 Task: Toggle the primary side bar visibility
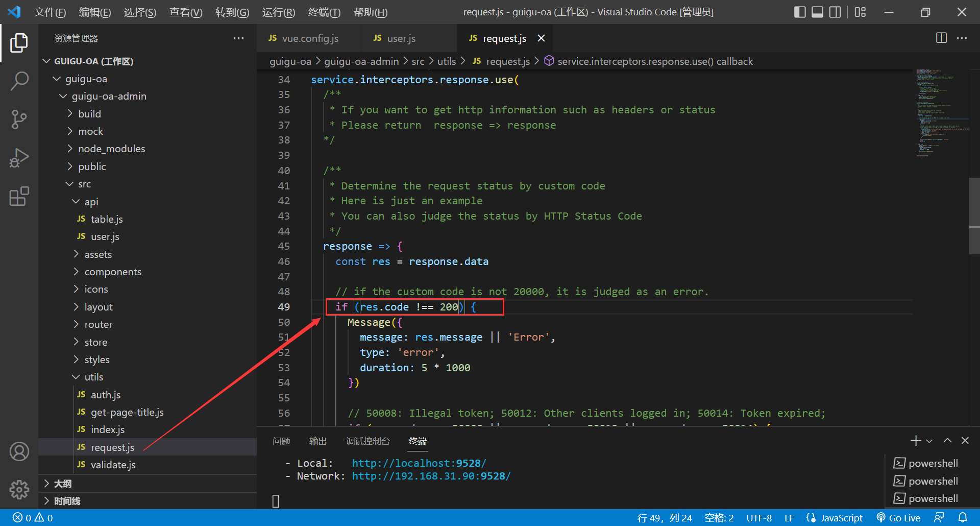[x=800, y=12]
